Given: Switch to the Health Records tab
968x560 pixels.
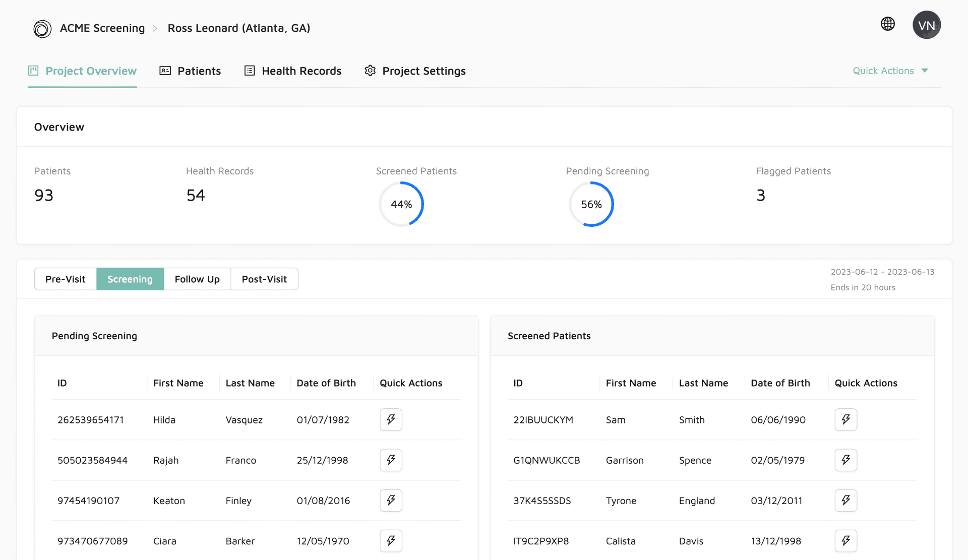Looking at the screenshot, I should pos(293,71).
